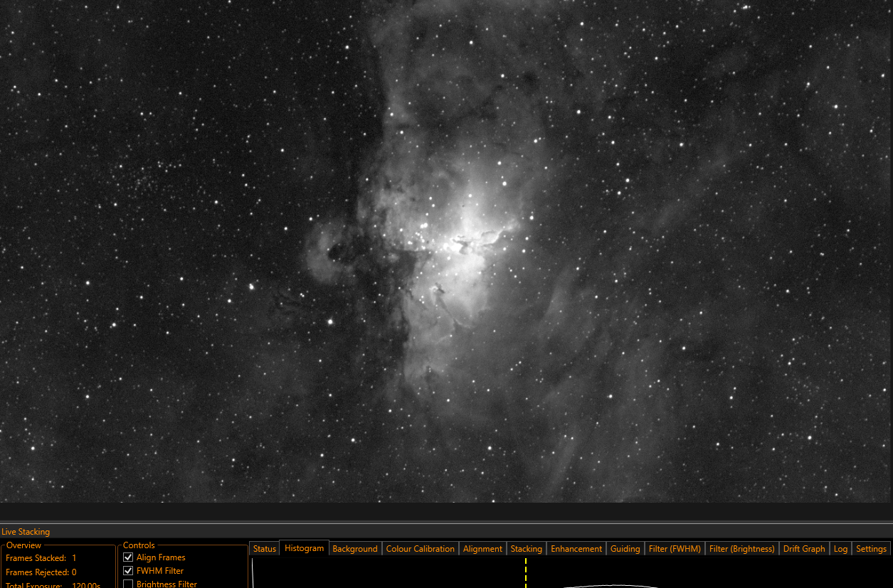The height and width of the screenshot is (588, 893).
Task: Go to the Enhancement tab
Action: 576,549
